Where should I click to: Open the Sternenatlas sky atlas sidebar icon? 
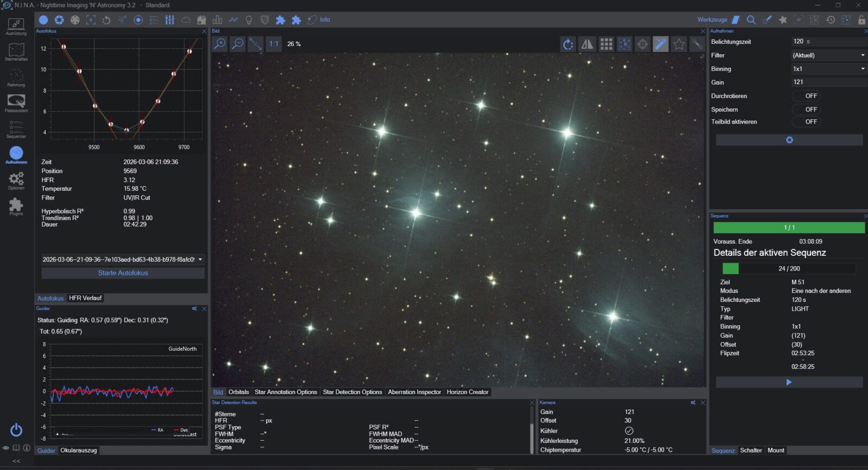16,50
